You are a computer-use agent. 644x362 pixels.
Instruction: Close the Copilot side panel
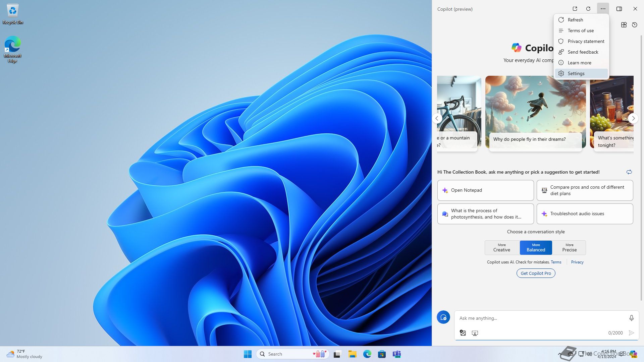click(635, 9)
